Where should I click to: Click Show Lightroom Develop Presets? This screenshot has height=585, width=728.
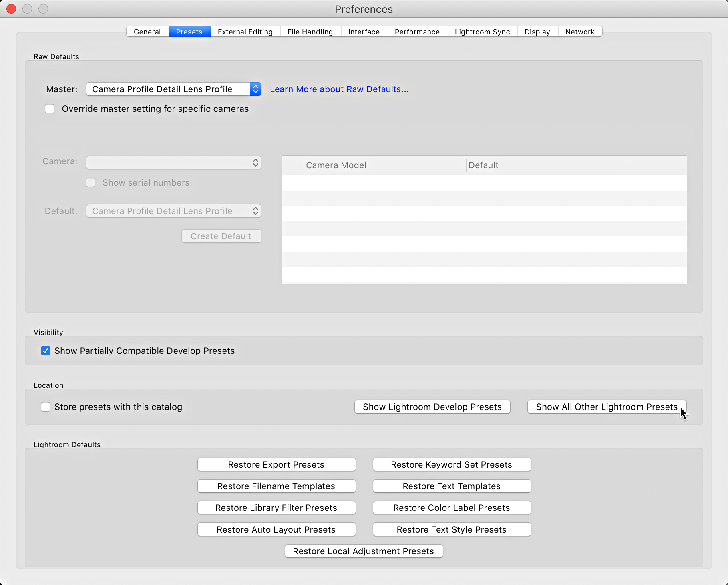pos(432,407)
